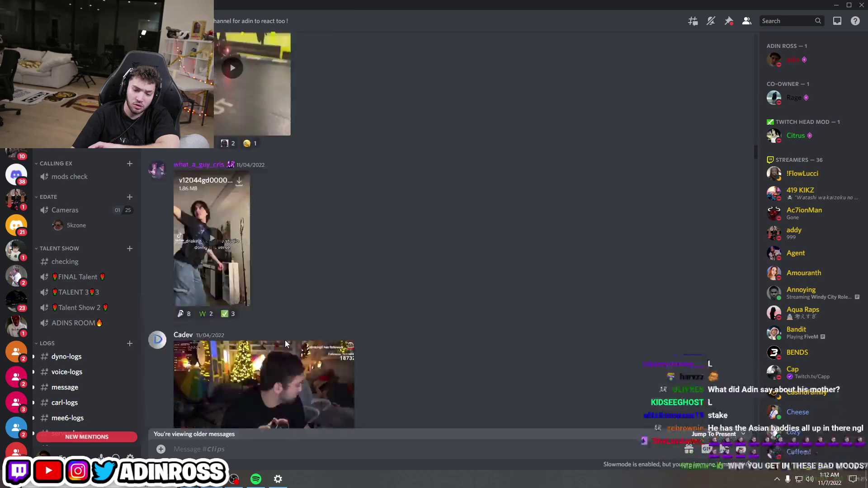
Task: Toggle the checkmark reaction with count 3
Action: pyautogui.click(x=228, y=314)
